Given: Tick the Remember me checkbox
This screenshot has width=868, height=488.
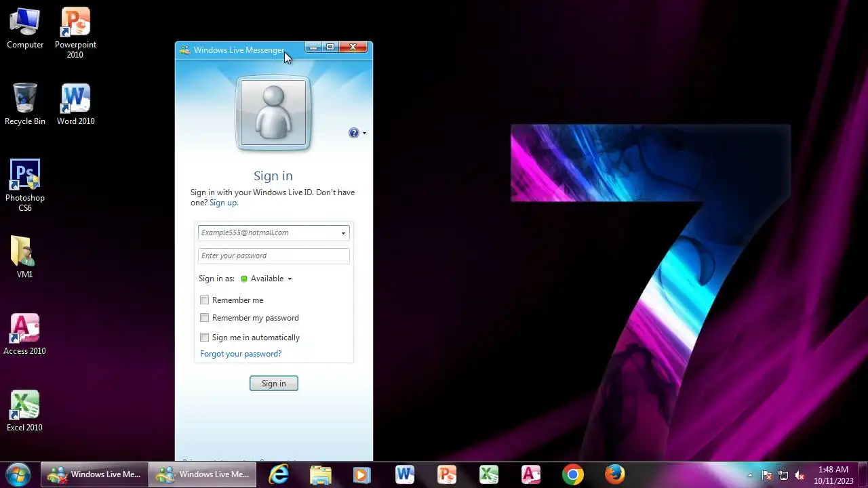Looking at the screenshot, I should click(x=204, y=300).
